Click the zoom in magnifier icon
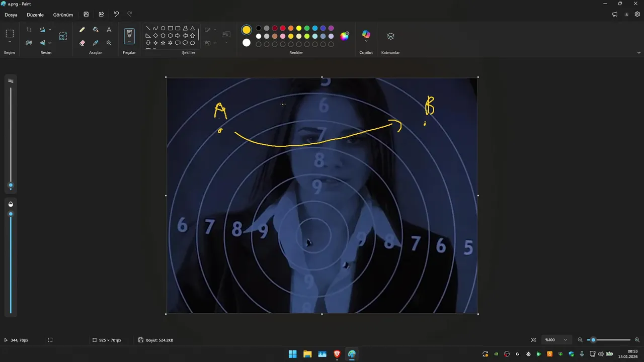The width and height of the screenshot is (644, 362). coord(637,340)
